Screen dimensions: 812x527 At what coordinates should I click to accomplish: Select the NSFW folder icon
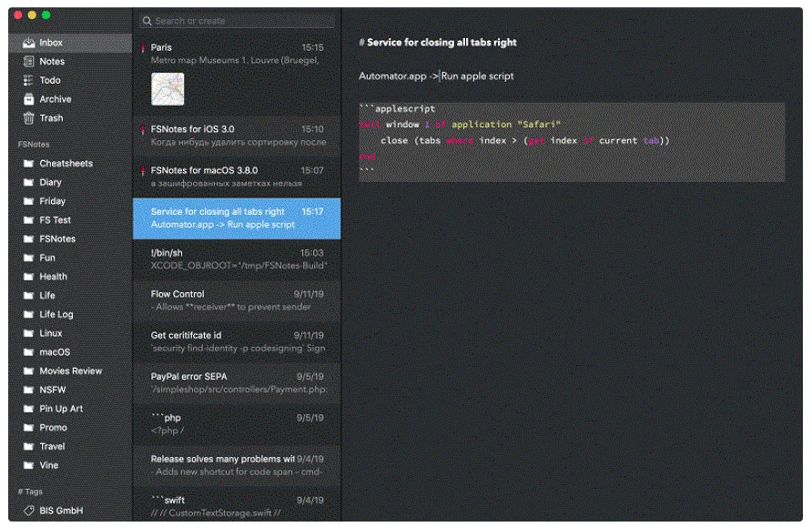point(28,390)
